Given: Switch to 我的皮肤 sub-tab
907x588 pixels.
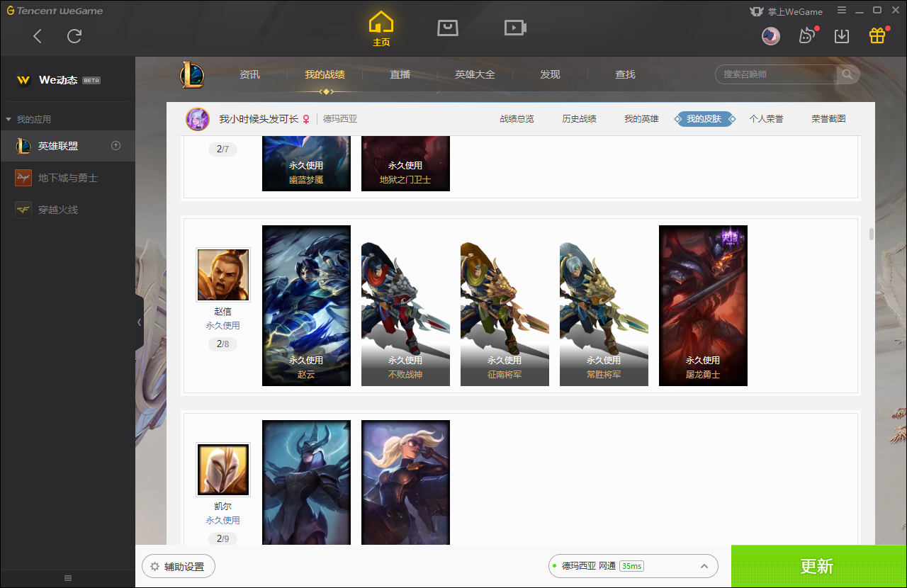Looking at the screenshot, I should 704,119.
